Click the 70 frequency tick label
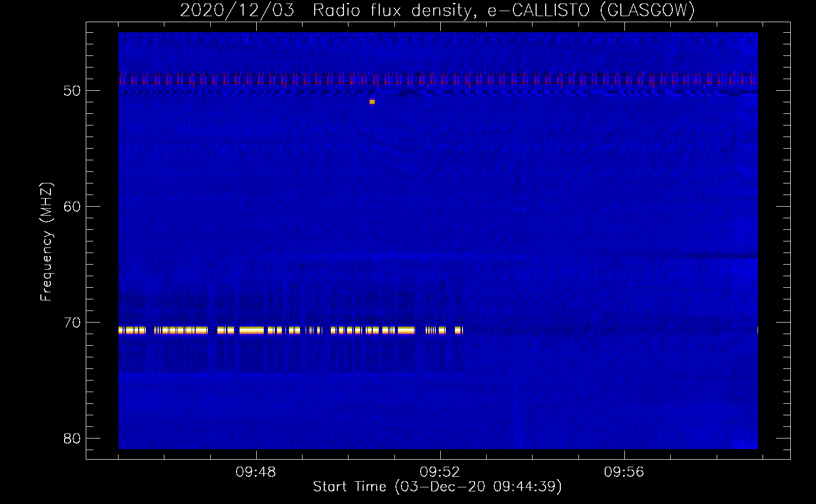 click(72, 323)
